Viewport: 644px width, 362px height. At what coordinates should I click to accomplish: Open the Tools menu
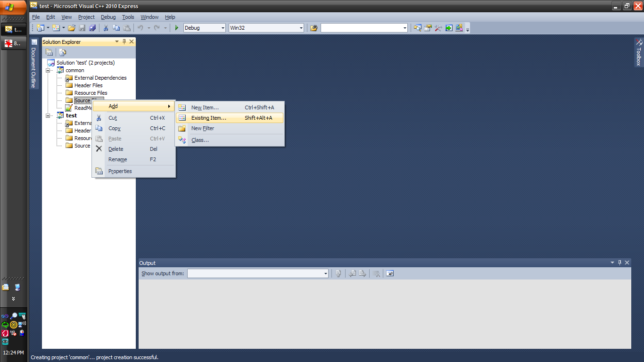coord(128,17)
